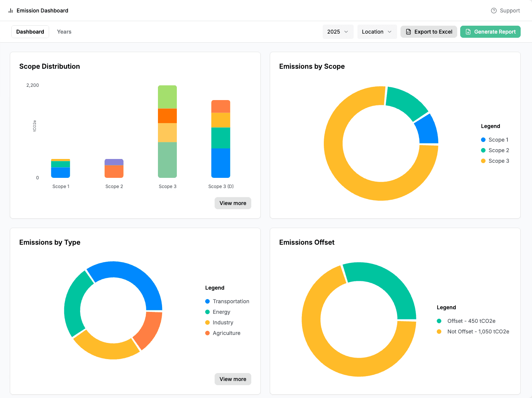This screenshot has width=532, height=398.
Task: Click the bar chart logo icon beside Emission Dashboard
Action: 11,11
